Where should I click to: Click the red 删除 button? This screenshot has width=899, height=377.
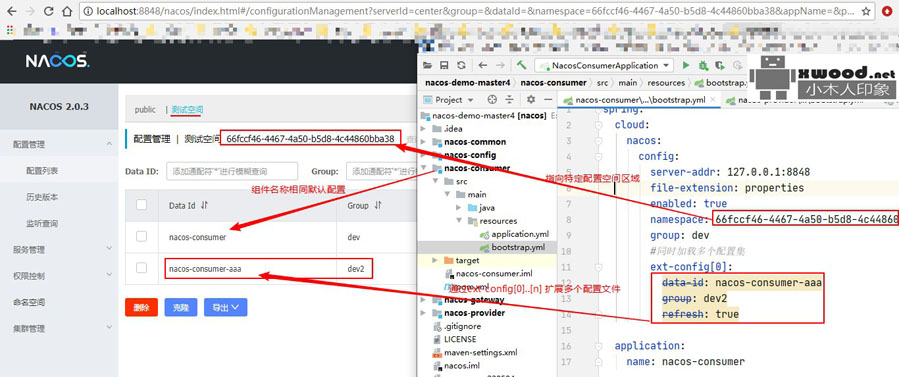coord(141,307)
